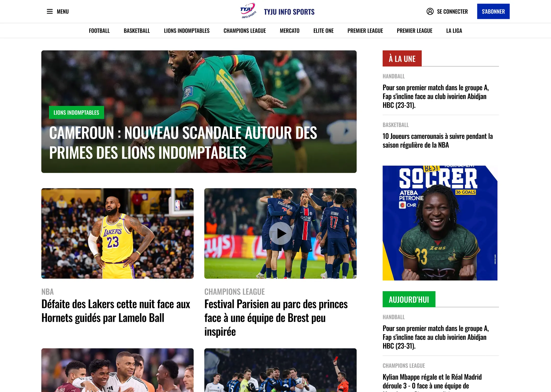This screenshot has width=551, height=392.
Task: Read Défaite des Lakers face aux Hornets
Action: (116, 311)
